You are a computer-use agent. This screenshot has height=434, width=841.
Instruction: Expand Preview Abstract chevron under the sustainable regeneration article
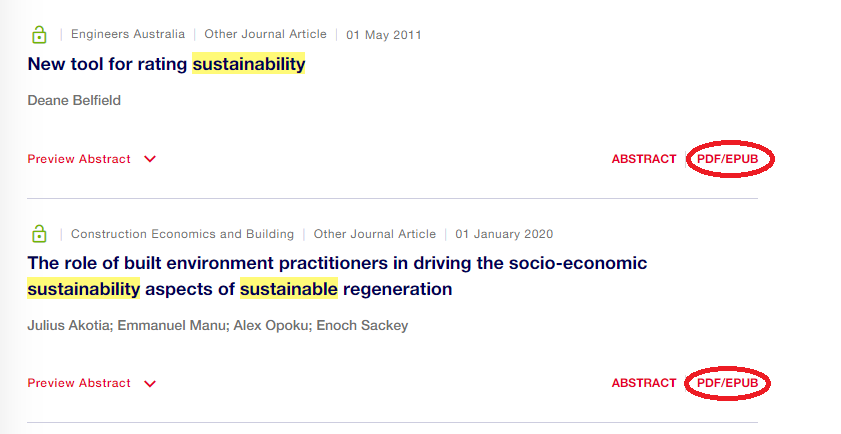[150, 383]
